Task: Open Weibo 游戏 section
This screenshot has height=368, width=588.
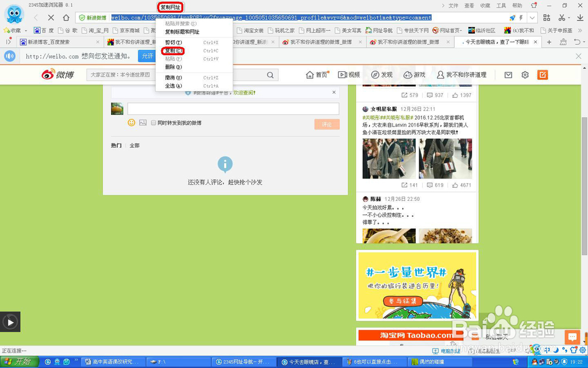Action: (414, 75)
